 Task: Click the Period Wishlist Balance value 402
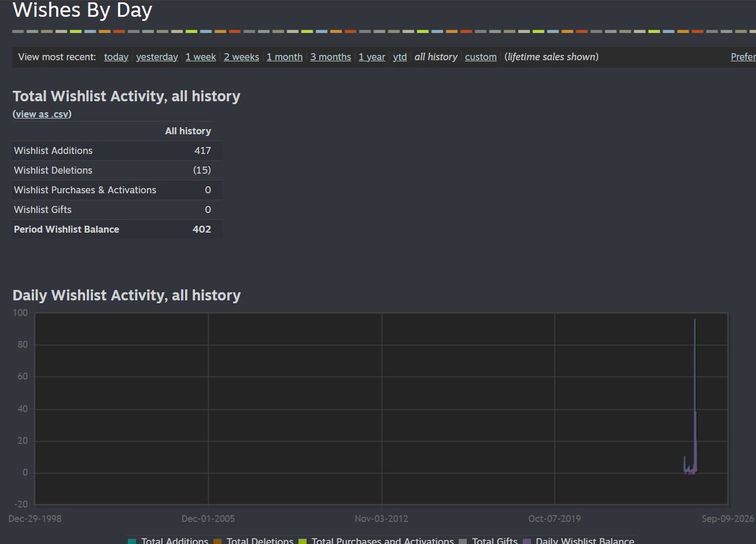202,229
